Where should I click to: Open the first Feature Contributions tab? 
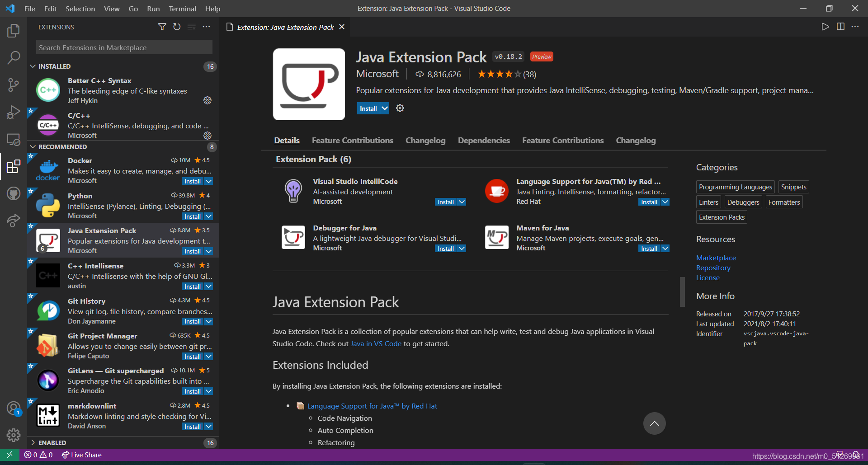(x=353, y=141)
